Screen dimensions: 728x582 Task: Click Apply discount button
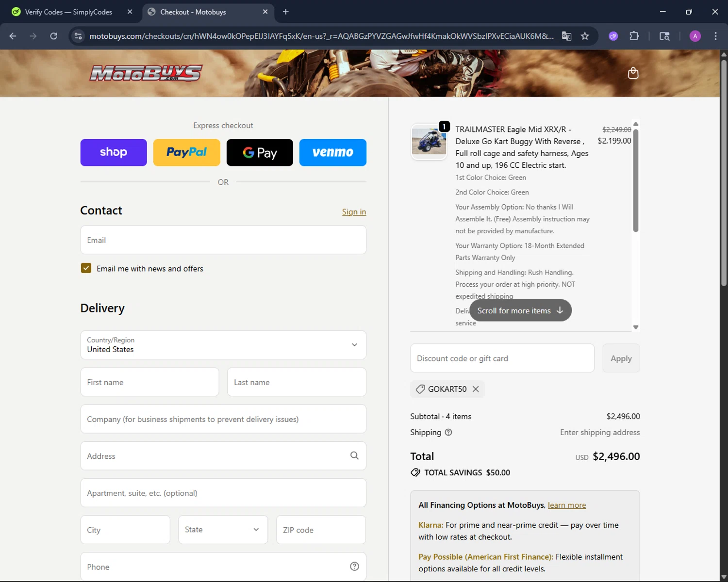(621, 358)
